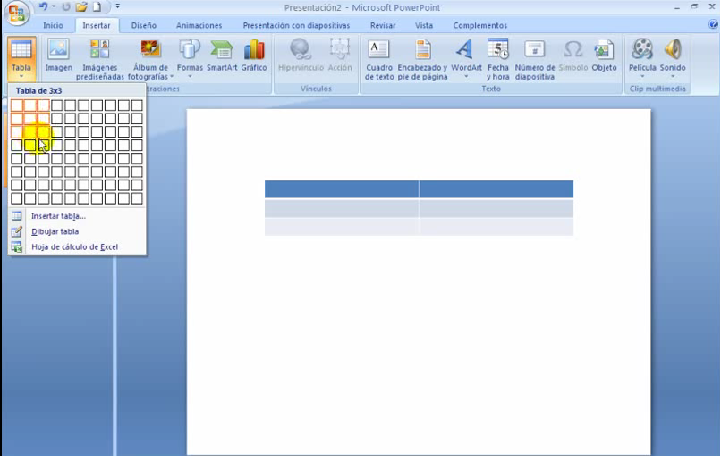Click the Imagen insert picture icon
The width and height of the screenshot is (720, 456).
coord(58,55)
